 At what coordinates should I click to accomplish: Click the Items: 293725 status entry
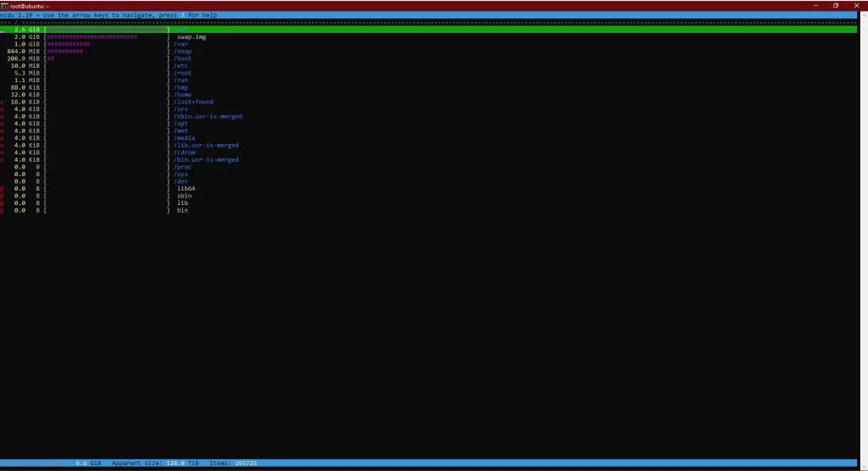[233, 463]
